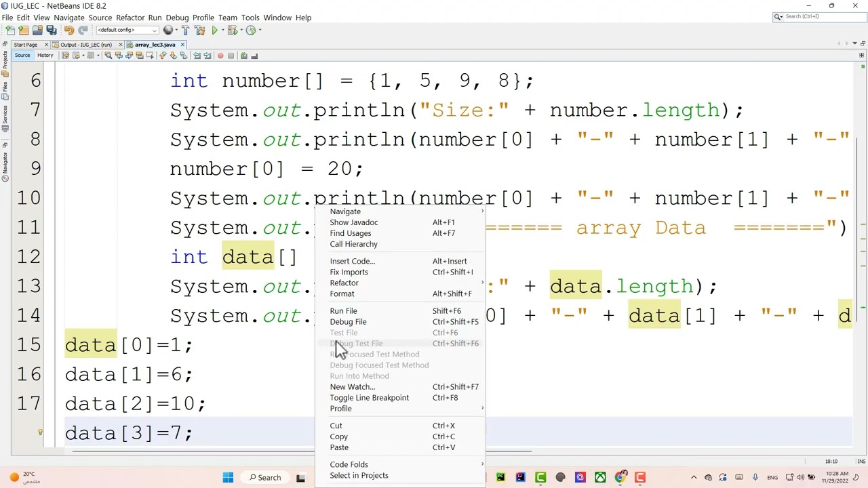Open the default config dropdown
This screenshot has width=868, height=488.
[x=127, y=30]
